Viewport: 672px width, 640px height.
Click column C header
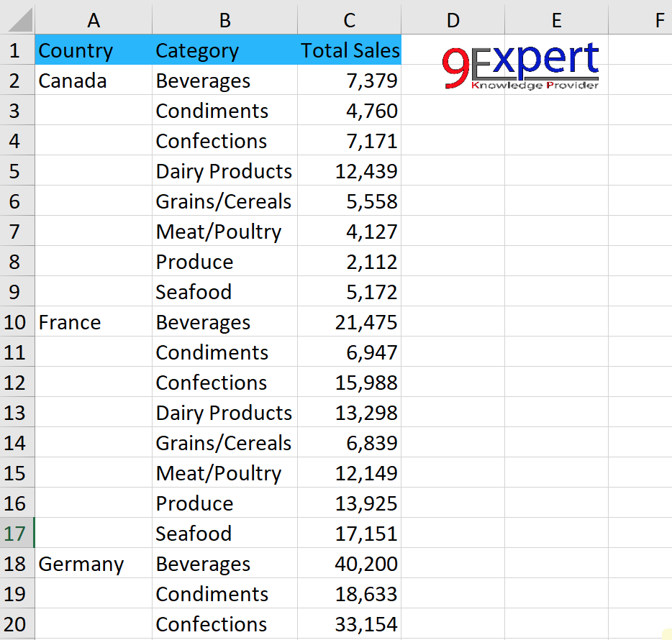[349, 20]
